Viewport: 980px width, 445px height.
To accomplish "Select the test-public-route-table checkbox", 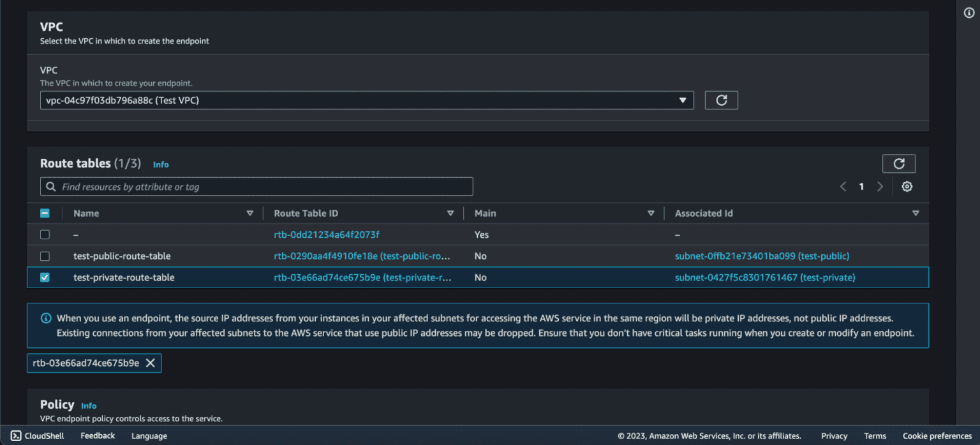I will pyautogui.click(x=45, y=256).
